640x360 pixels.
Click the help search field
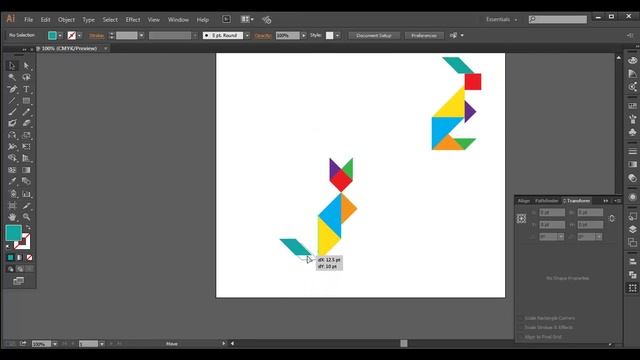point(558,19)
